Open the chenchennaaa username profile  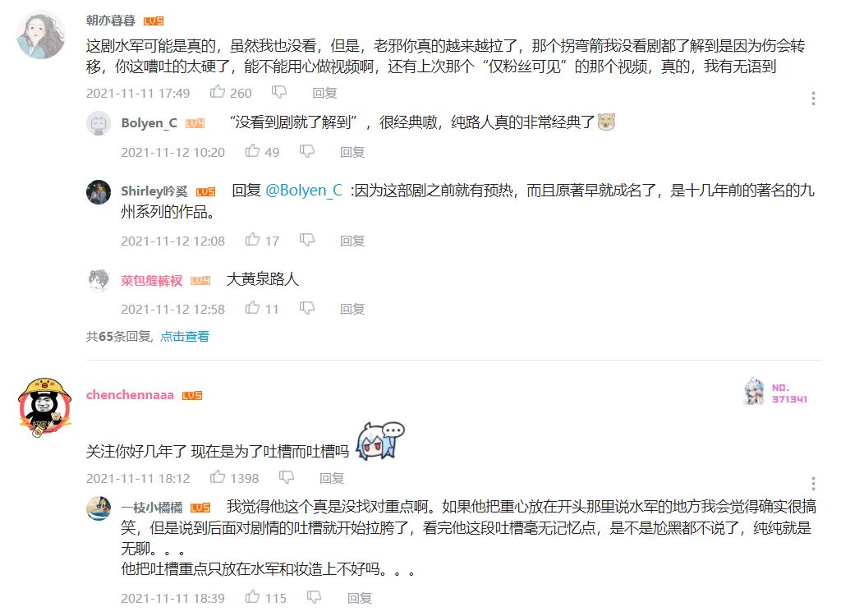[130, 395]
